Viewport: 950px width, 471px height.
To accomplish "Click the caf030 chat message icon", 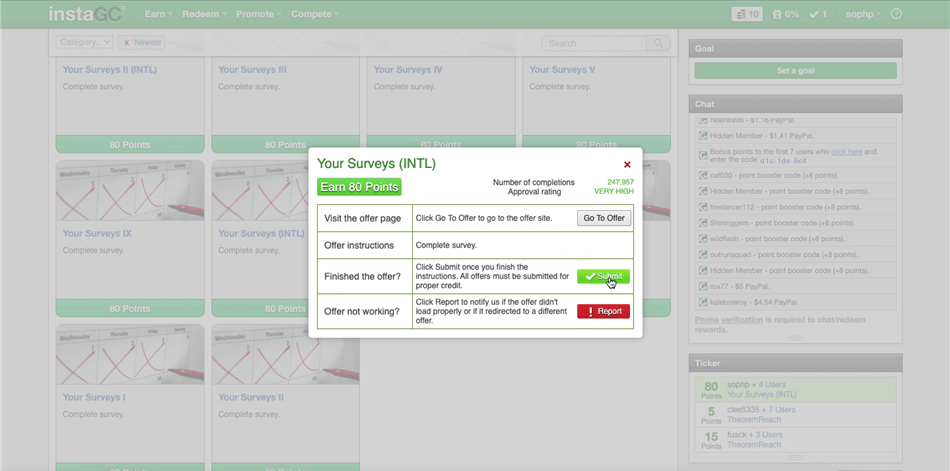I will pyautogui.click(x=703, y=175).
